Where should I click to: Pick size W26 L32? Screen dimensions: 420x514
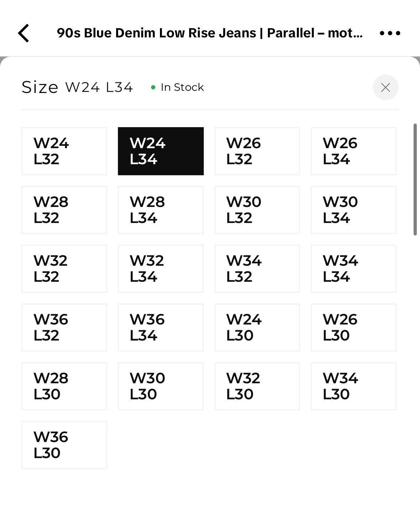257,151
